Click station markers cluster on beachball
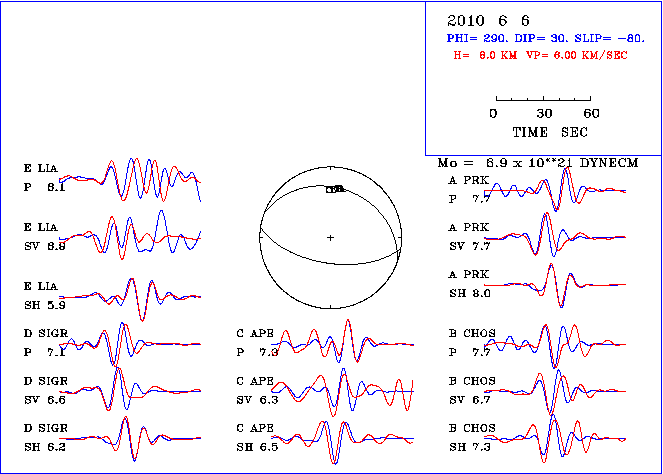The height and width of the screenshot is (474, 663). tap(335, 189)
